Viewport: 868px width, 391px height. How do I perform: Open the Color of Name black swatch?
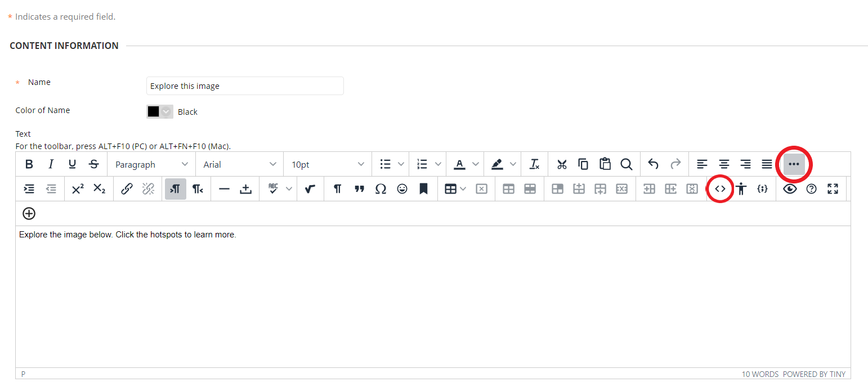(x=159, y=111)
